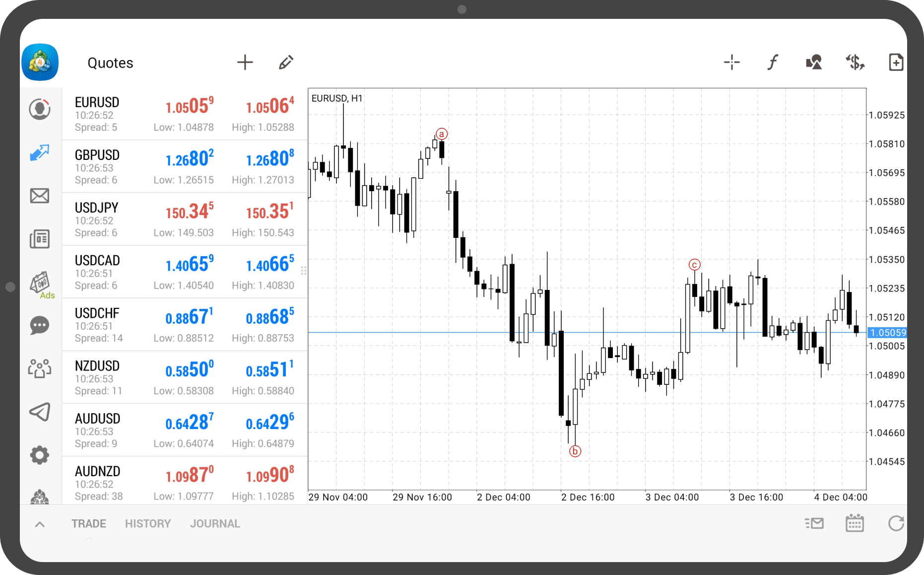This screenshot has height=575, width=924.
Task: Open the news icon in sidebar
Action: tap(40, 239)
